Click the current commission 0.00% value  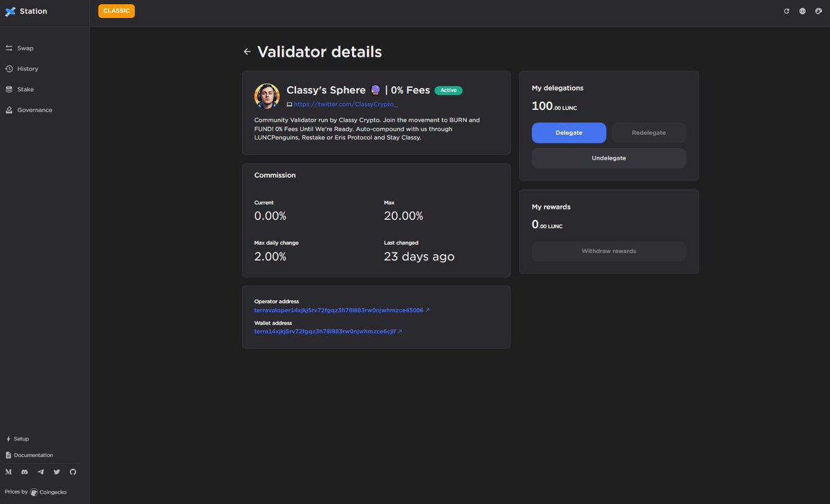pyautogui.click(x=270, y=216)
